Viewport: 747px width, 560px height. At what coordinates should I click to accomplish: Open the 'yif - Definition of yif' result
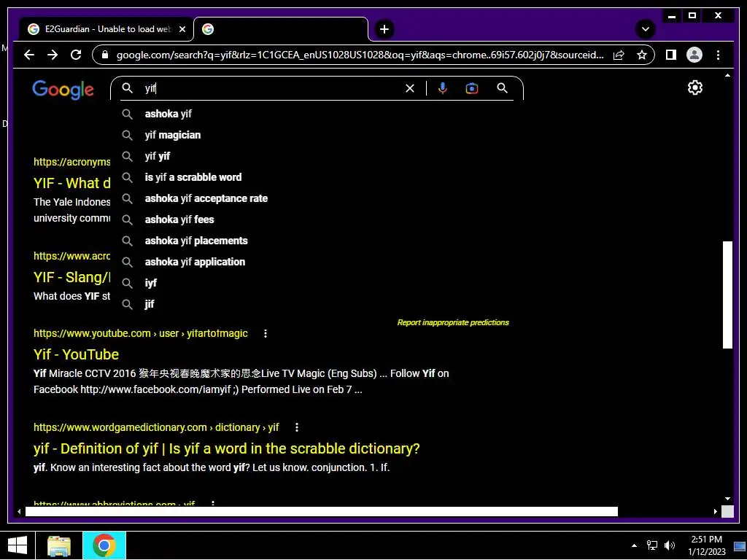(x=227, y=448)
